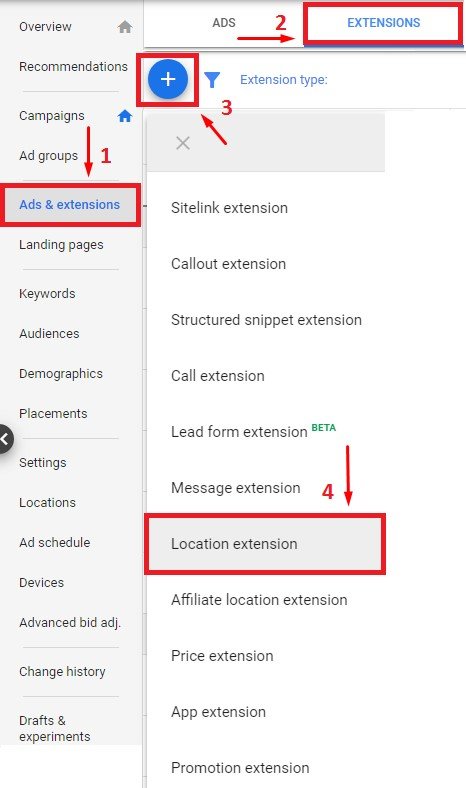This screenshot has width=466, height=788.
Task: Go to Keywords in the sidebar
Action: pos(47,293)
